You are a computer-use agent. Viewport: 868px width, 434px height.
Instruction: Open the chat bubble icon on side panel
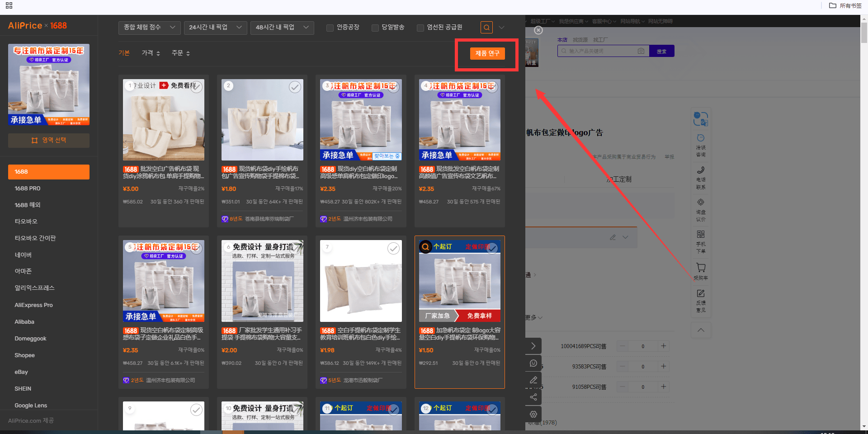tap(533, 363)
